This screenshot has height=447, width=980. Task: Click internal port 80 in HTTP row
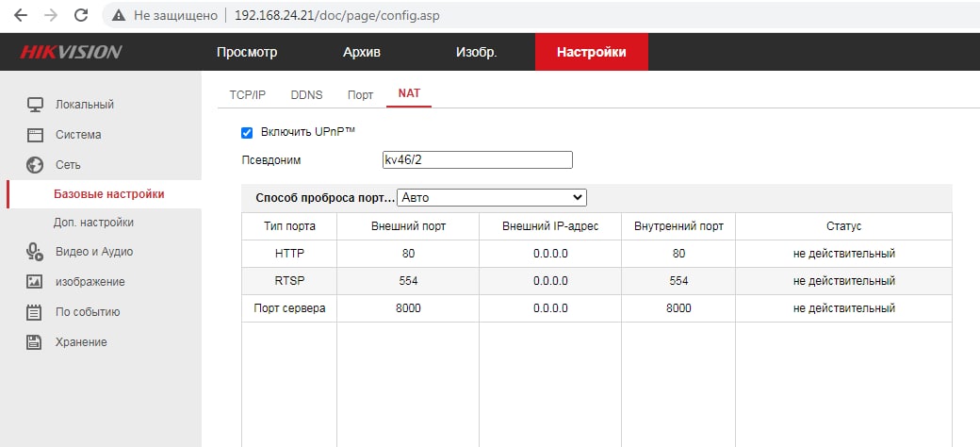pyautogui.click(x=678, y=254)
